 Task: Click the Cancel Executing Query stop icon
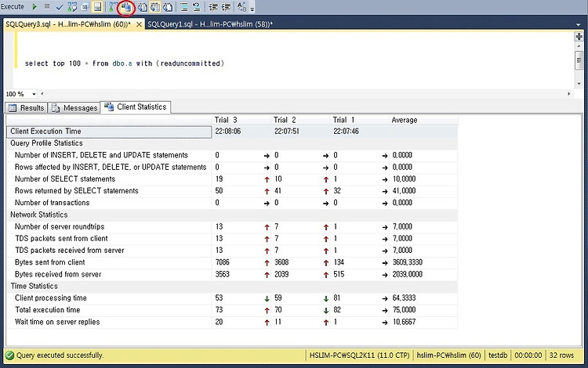(47, 6)
